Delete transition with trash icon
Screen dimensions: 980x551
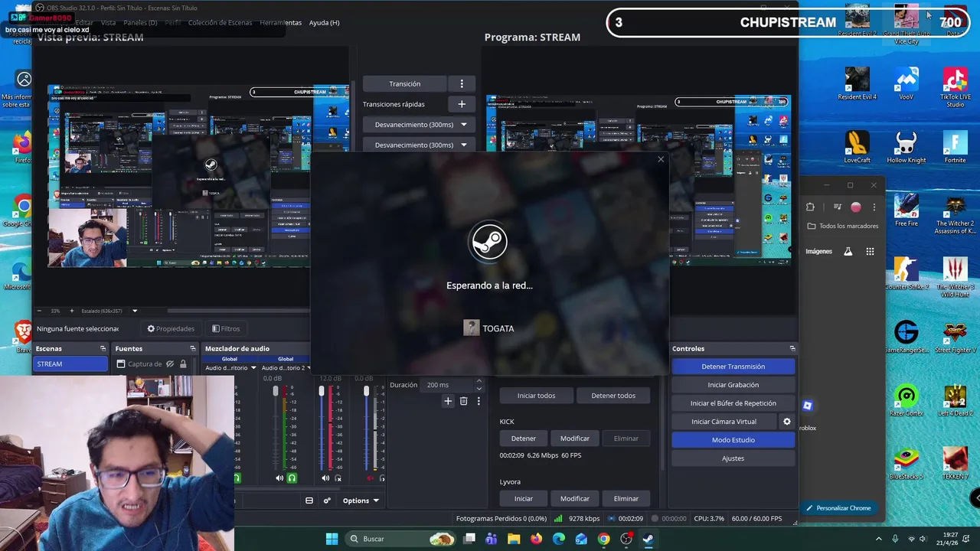pyautogui.click(x=463, y=401)
